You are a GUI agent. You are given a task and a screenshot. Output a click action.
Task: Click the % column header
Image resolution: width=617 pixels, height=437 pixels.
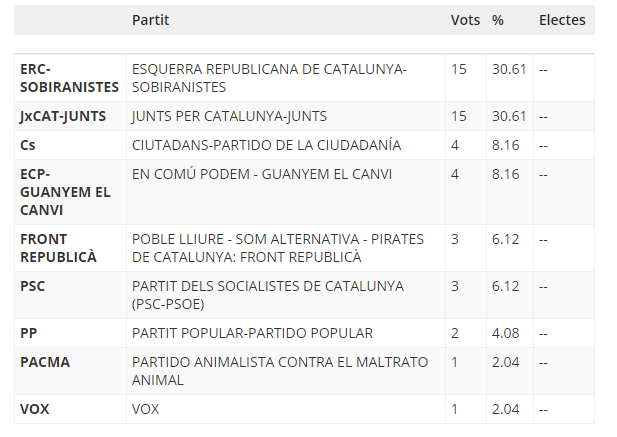coord(497,20)
